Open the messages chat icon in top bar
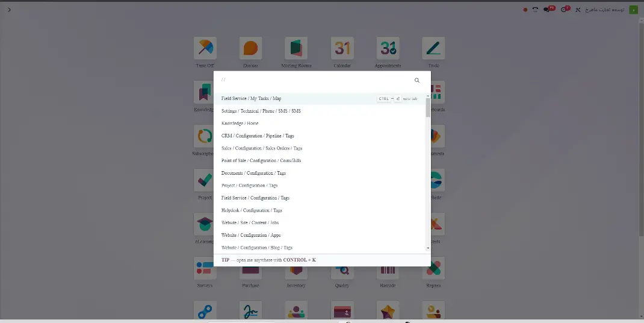The height and width of the screenshot is (323, 644). tap(546, 10)
